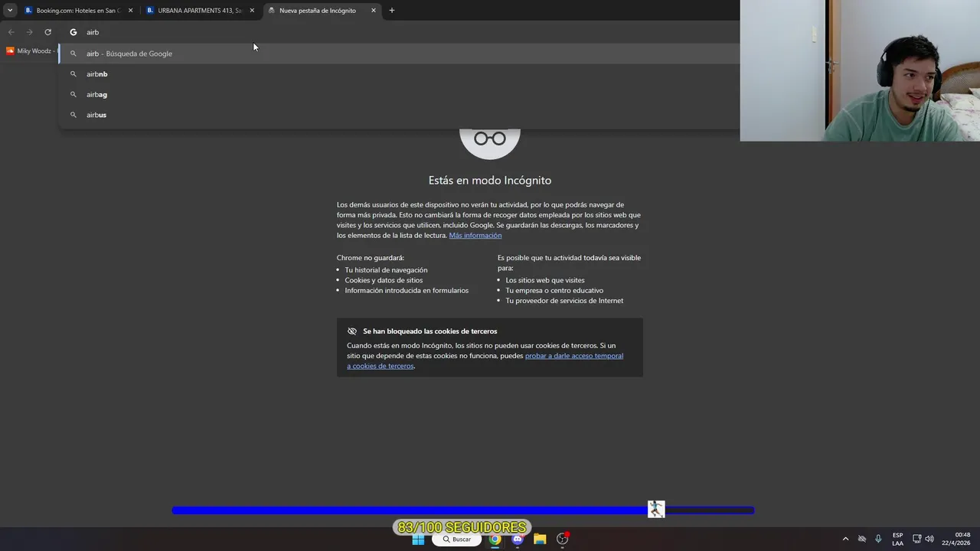
Task: Select 'airb - Búsqueda de Google' suggestion
Action: 400,54
